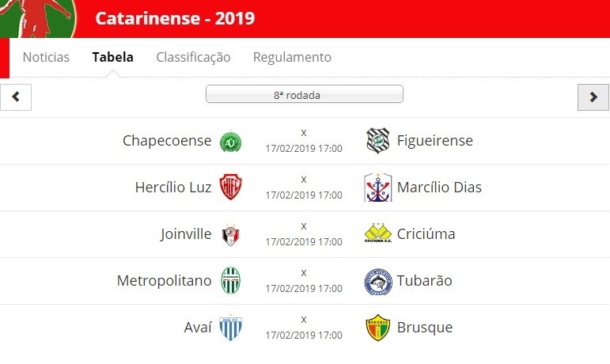
Task: Click the Chapecoense team name
Action: point(167,140)
